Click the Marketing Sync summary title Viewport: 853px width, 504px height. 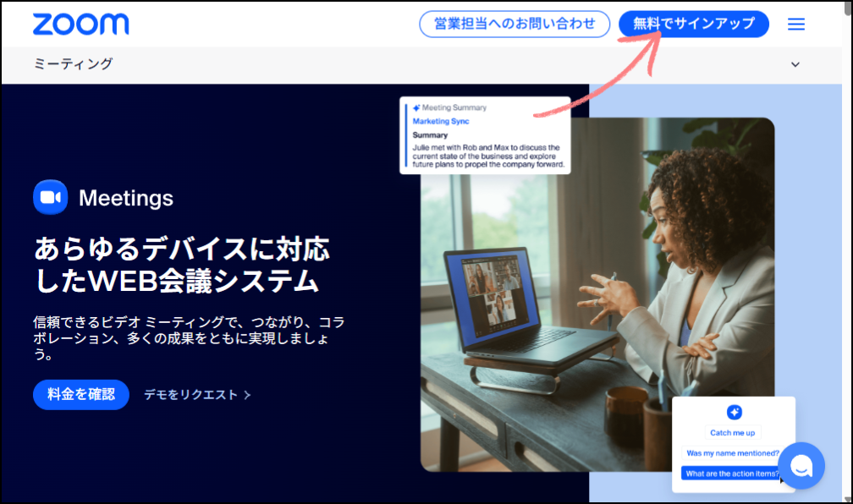(x=441, y=121)
